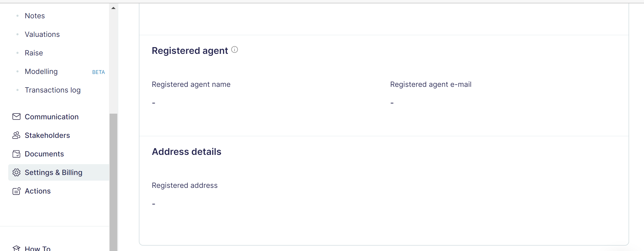
Task: Open the Modelling section
Action: click(x=41, y=71)
